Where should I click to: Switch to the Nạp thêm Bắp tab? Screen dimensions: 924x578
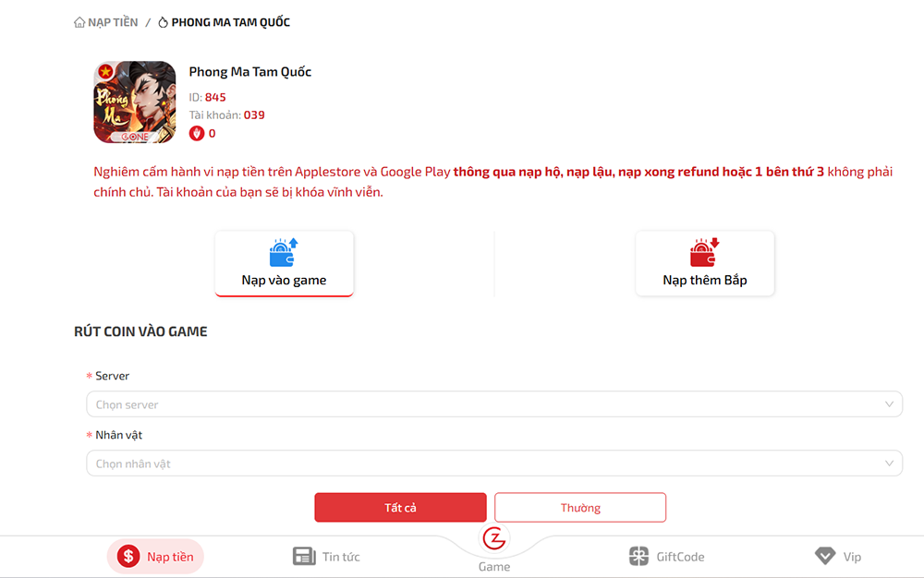[704, 280]
